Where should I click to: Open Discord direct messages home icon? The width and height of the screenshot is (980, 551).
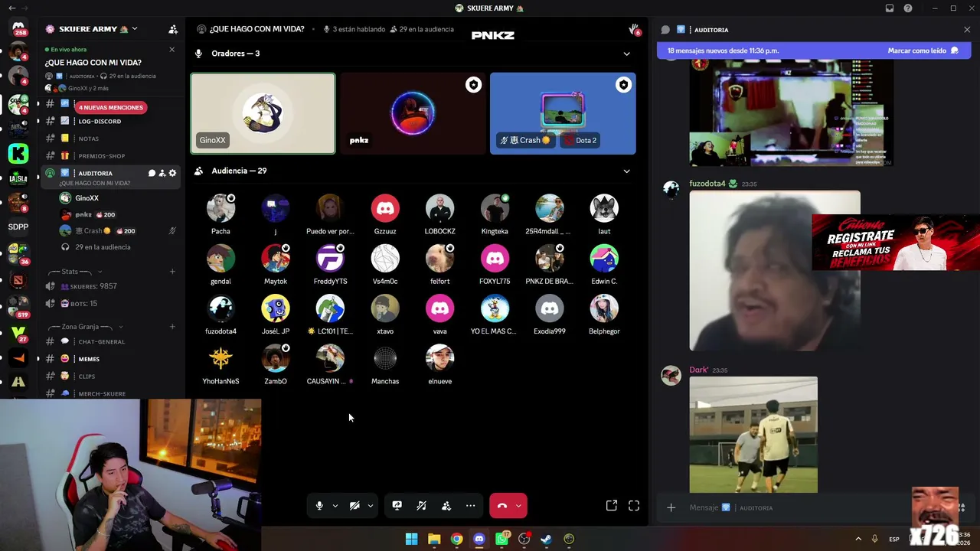tap(18, 28)
